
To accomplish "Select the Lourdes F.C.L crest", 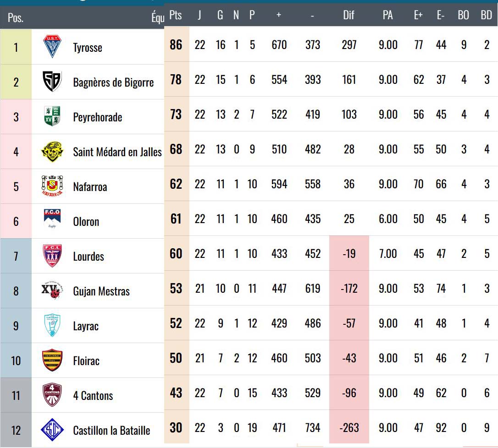I will pos(52,256).
